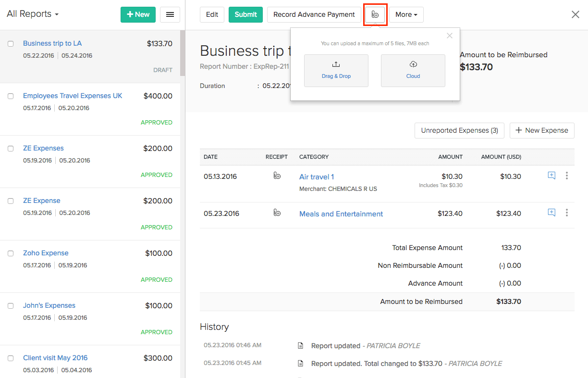Open three-dot menu for Meals and Entertainment
This screenshot has width=588, height=378.
click(567, 213)
